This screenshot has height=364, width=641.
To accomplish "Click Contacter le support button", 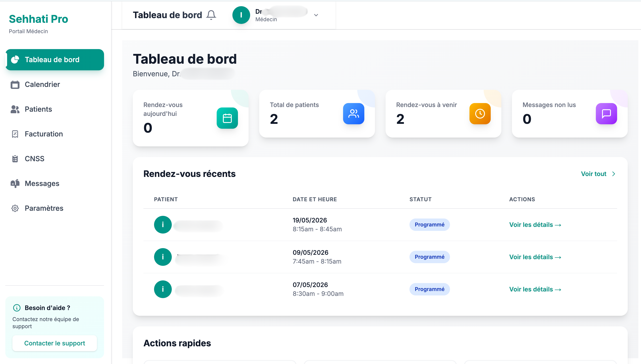I will click(54, 343).
